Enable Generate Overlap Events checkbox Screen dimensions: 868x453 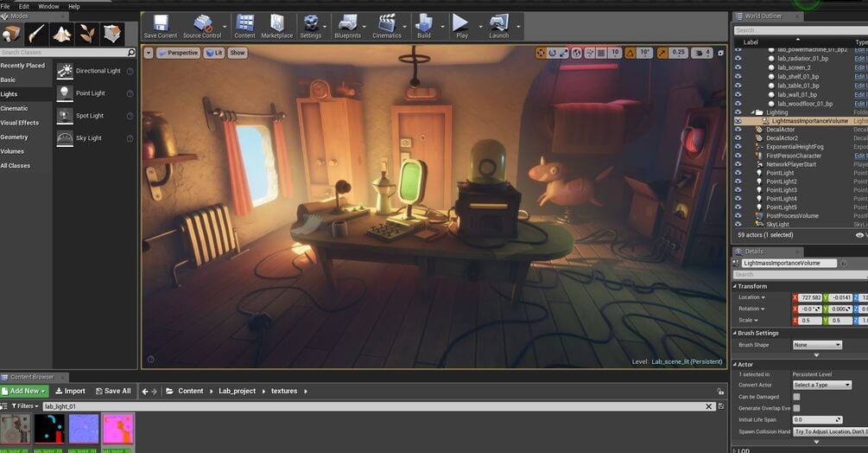[x=796, y=408]
